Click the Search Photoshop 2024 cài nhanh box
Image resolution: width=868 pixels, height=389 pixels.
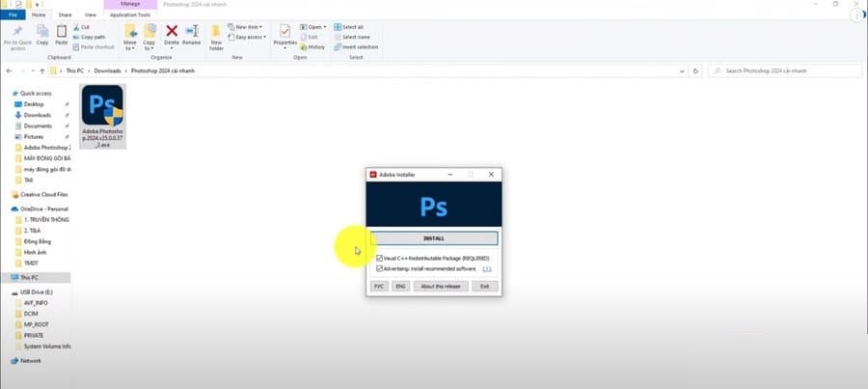click(785, 70)
